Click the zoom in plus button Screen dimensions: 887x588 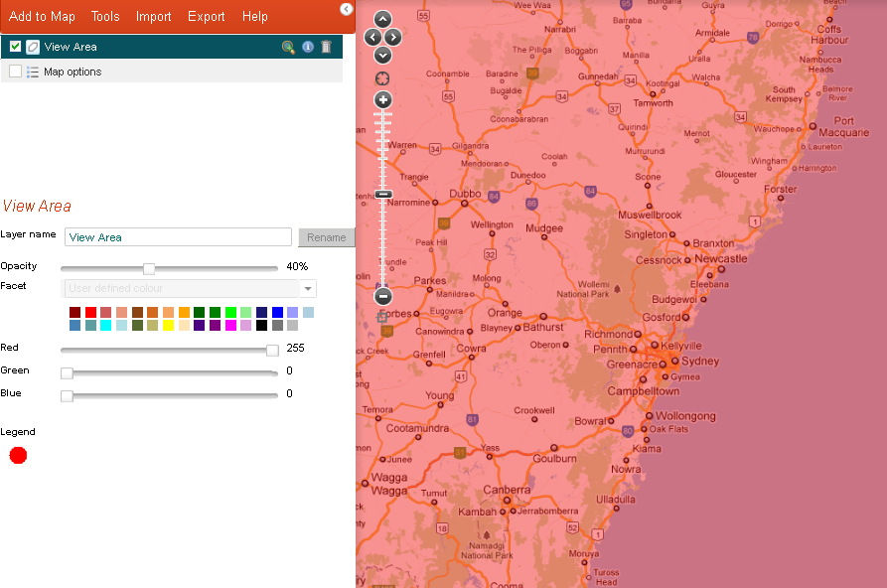[x=383, y=100]
